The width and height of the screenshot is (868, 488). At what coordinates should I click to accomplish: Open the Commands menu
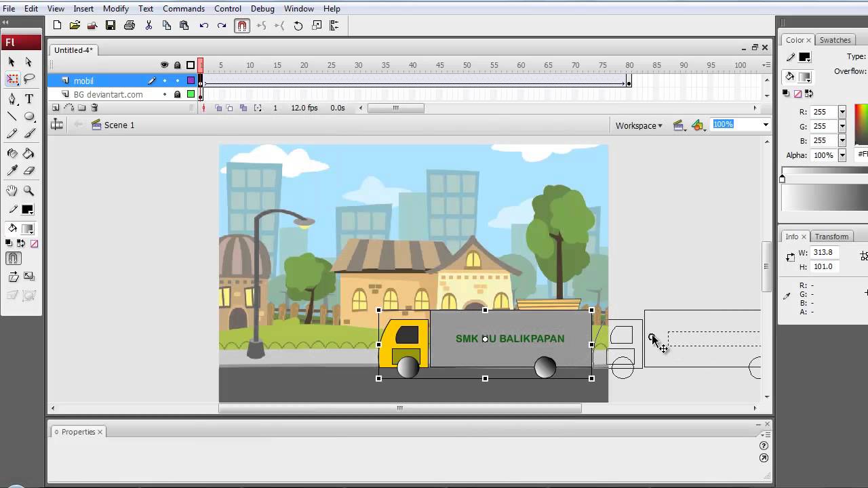(x=184, y=9)
